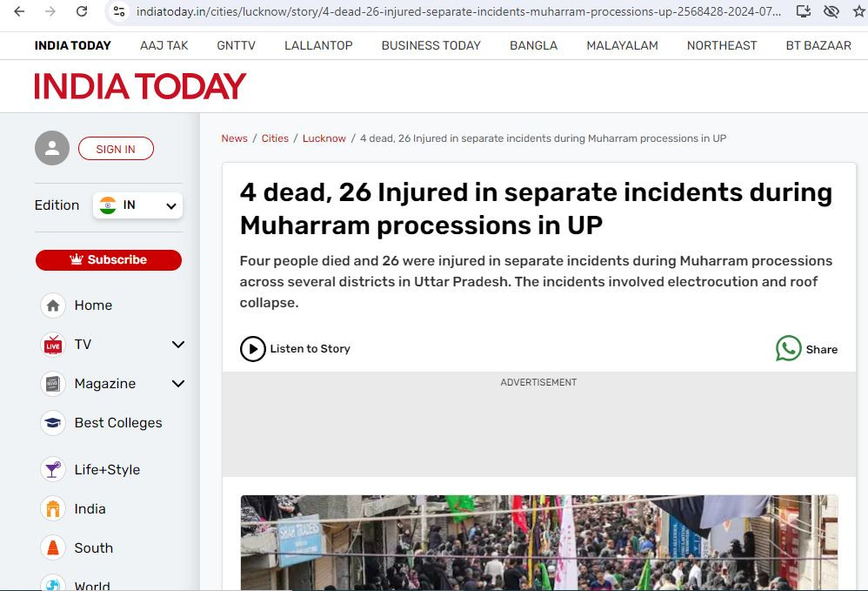Click the article summary paragraph
Screen dimensions: 868x591
(x=536, y=282)
